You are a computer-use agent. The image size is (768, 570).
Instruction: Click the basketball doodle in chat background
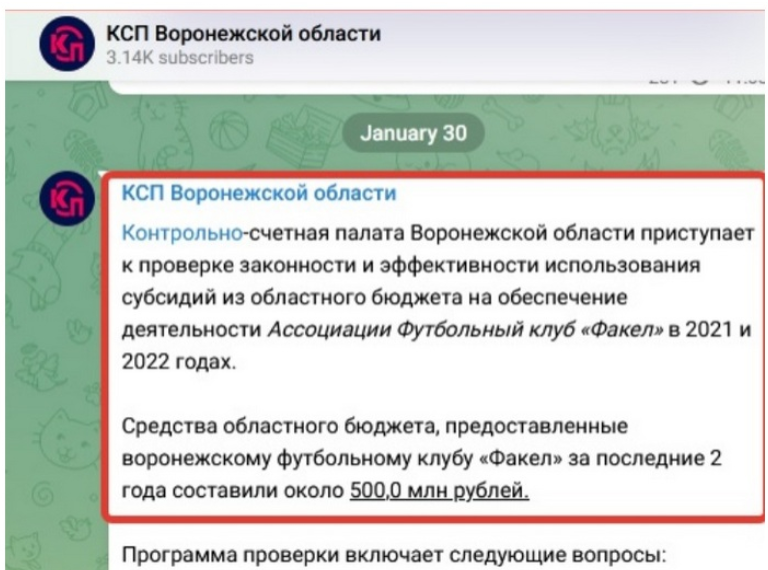[229, 128]
